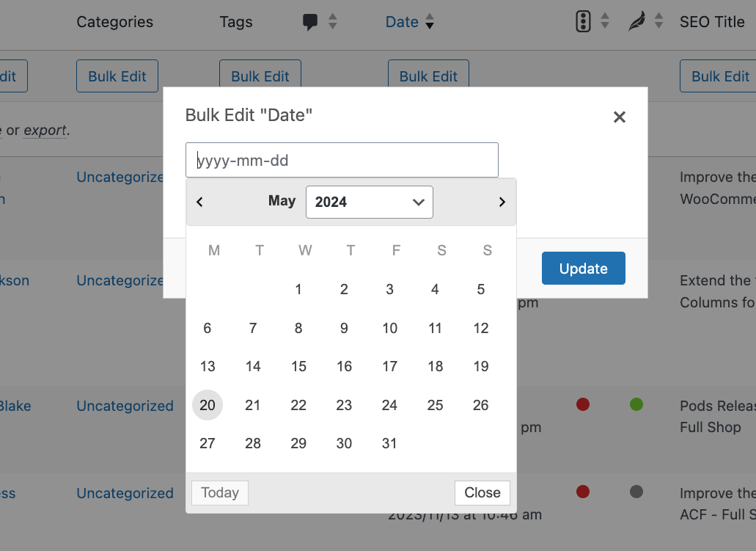
Task: Open the 2024 year dropdown
Action: [369, 202]
